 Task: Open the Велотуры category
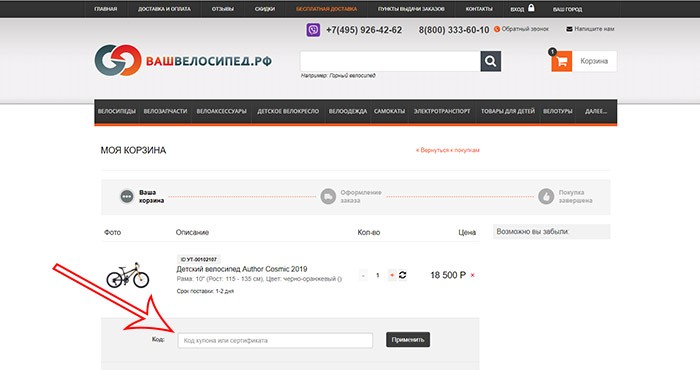[558, 111]
